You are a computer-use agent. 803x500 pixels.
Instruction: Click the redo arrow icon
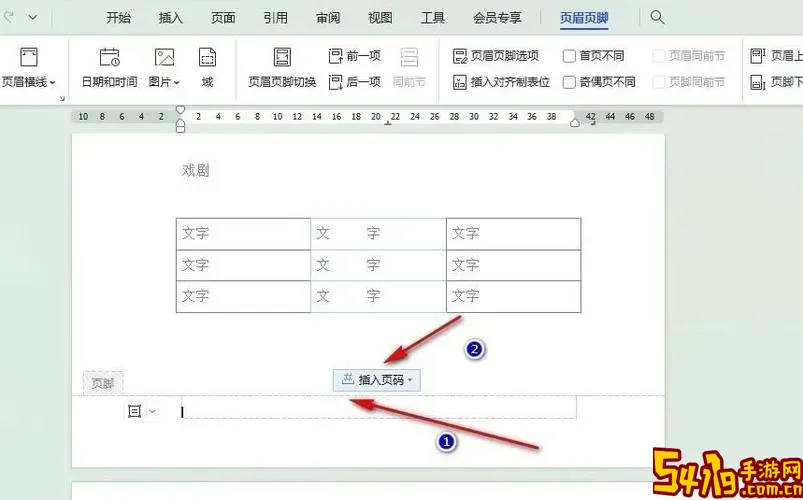7,17
